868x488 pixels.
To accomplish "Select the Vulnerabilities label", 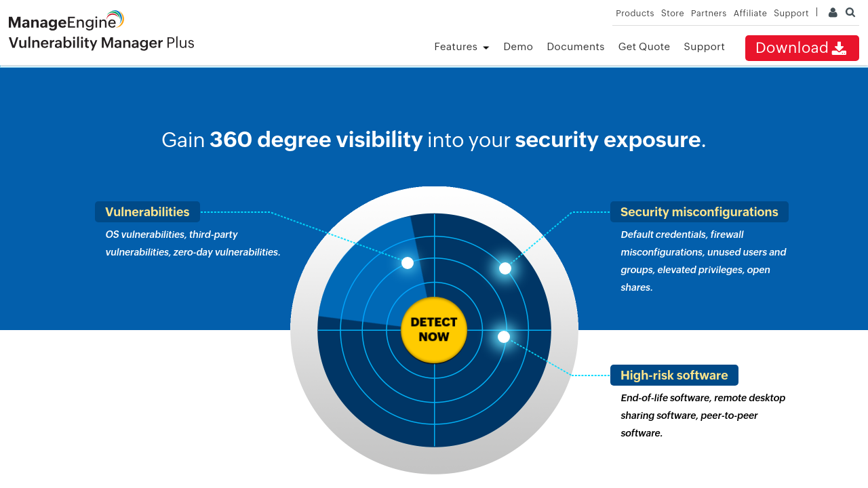I will click(147, 212).
